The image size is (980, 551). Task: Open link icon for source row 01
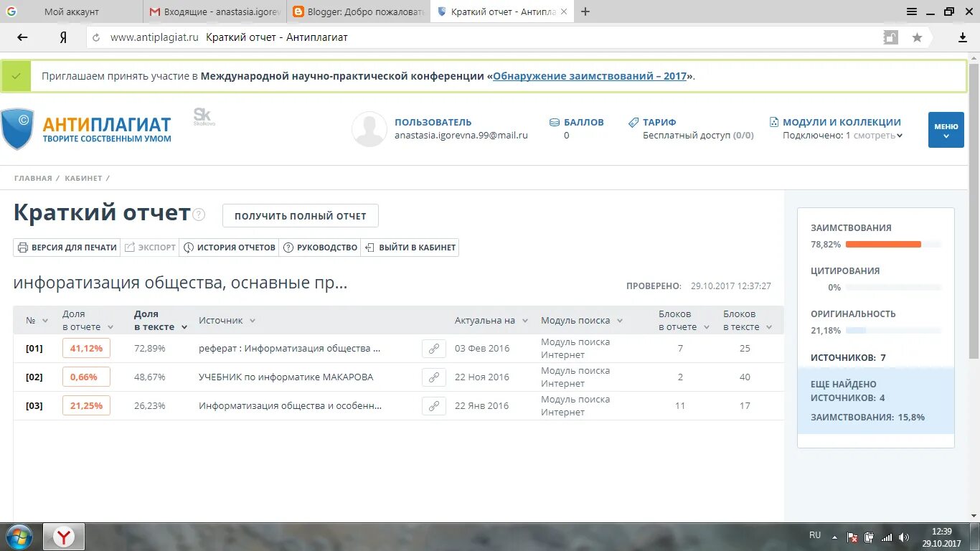[x=433, y=348]
